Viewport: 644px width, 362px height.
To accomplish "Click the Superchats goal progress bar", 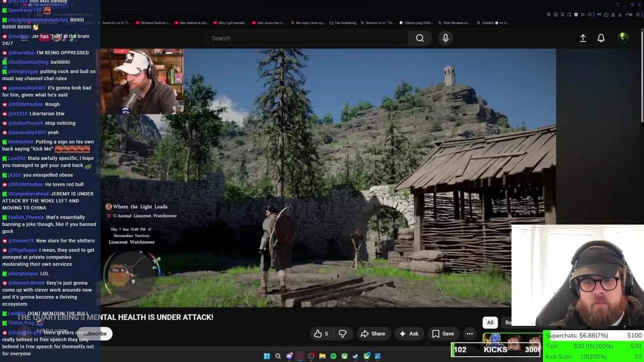I will click(594, 335).
